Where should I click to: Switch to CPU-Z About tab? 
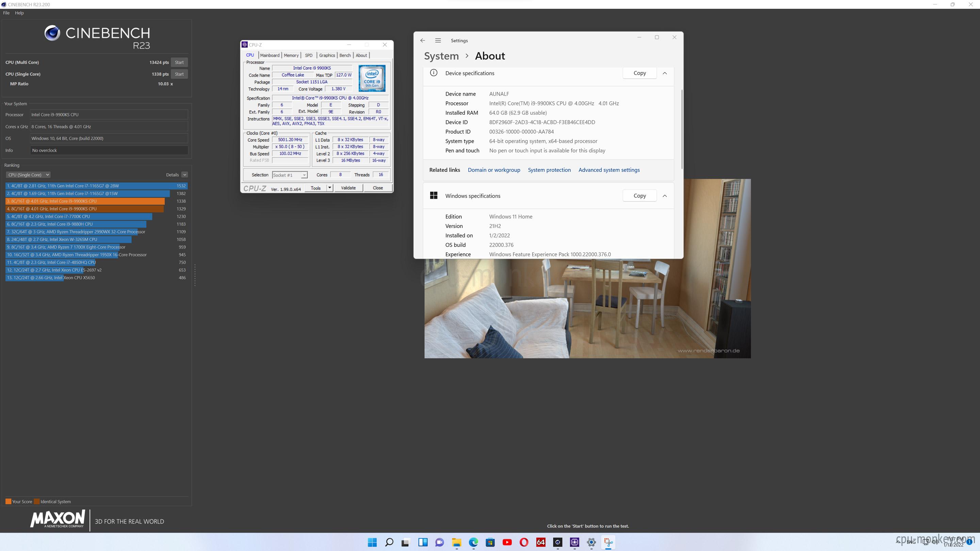coord(361,55)
